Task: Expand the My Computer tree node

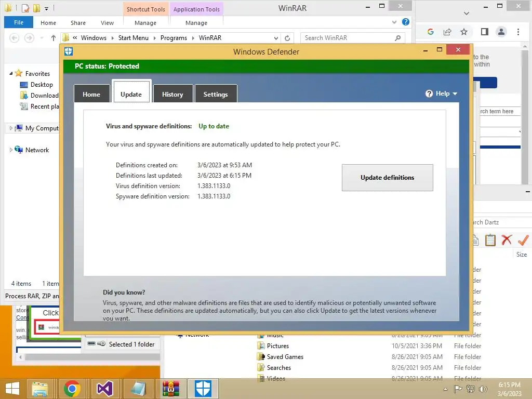Action: point(11,128)
